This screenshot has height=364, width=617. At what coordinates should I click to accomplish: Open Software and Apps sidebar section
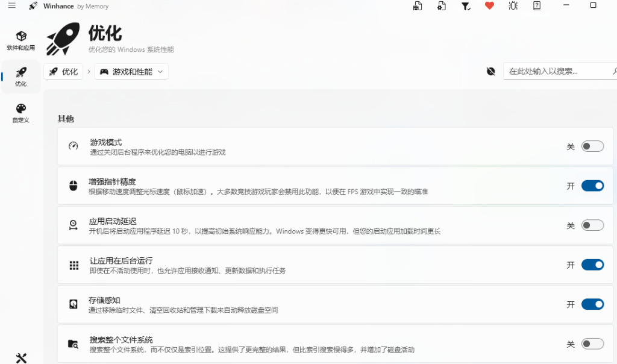pyautogui.click(x=21, y=41)
